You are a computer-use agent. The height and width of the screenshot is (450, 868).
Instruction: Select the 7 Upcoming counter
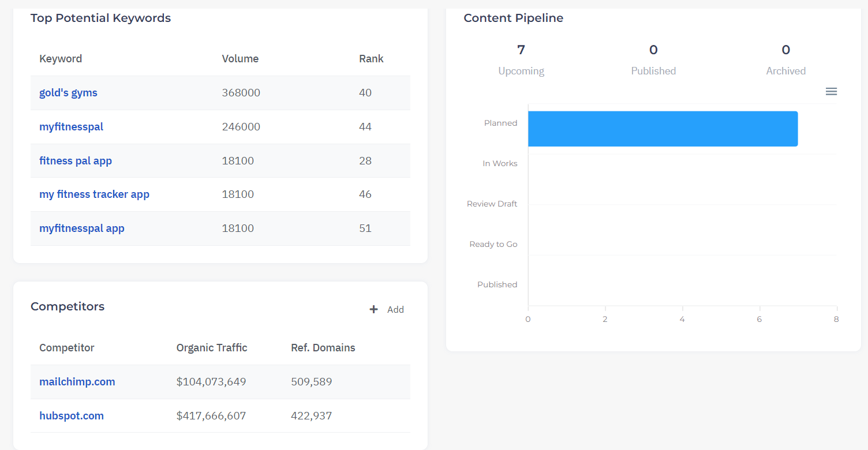(521, 60)
